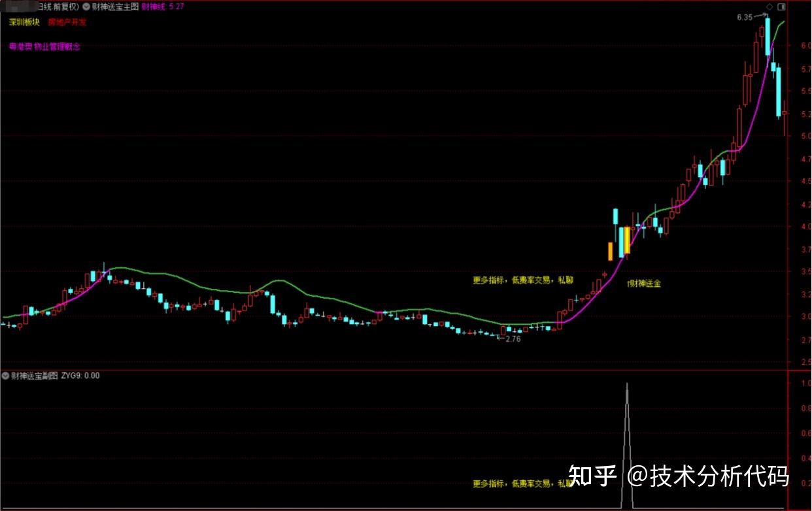Expand the main chart indicator dropdown chevron
Image resolution: width=812 pixels, height=511 pixels.
pyautogui.click(x=86, y=7)
